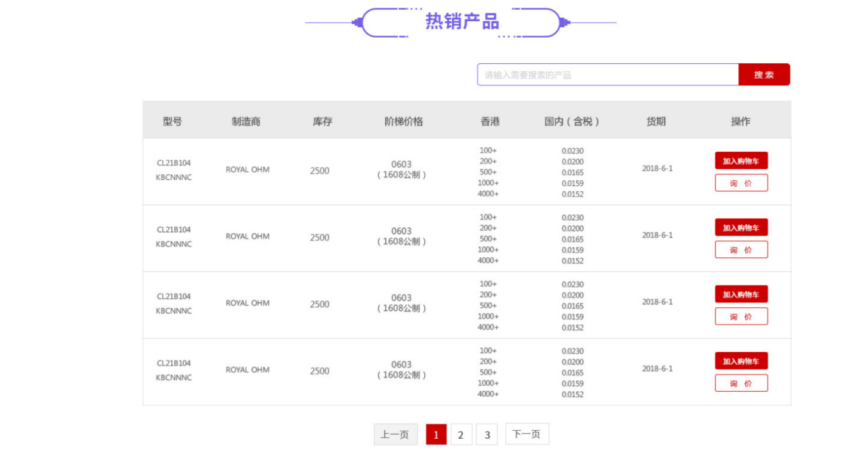Click 加入购物车 in the third row
This screenshot has width=868, height=451.
[x=741, y=294]
